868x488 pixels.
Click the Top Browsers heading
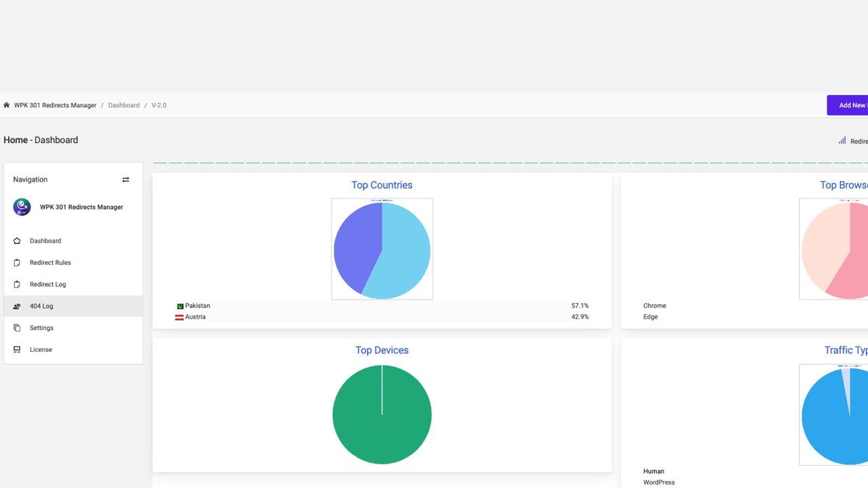(844, 185)
